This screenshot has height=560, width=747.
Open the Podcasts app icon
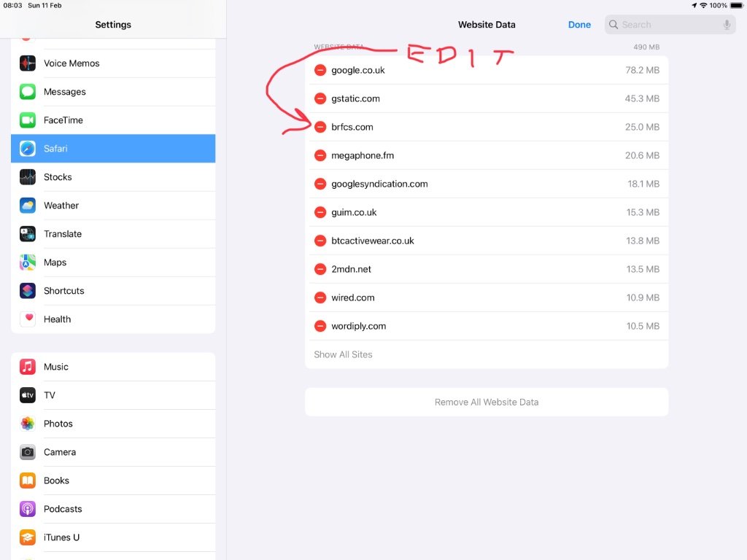click(x=28, y=509)
